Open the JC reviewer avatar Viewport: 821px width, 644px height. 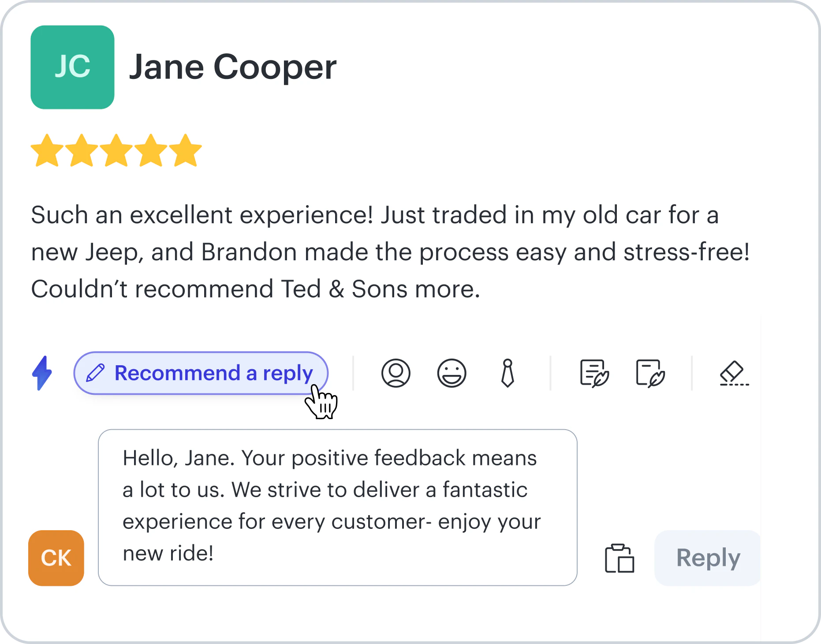point(72,67)
